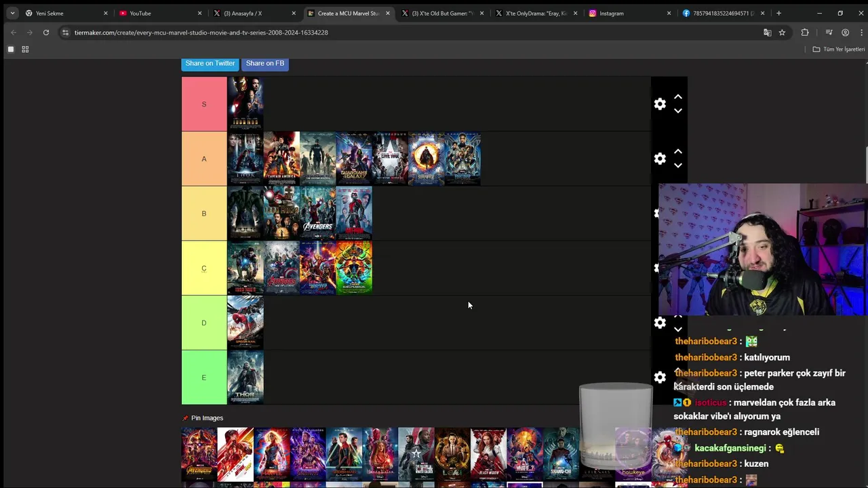Select the Guardians of the Galaxy poster
The height and width of the screenshot is (488, 868).
[354, 159]
